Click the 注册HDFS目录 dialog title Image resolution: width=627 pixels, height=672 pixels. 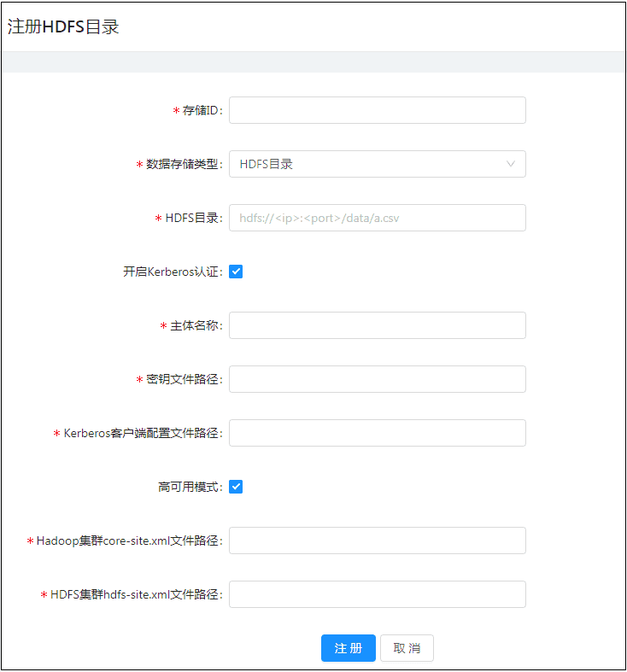[63, 26]
